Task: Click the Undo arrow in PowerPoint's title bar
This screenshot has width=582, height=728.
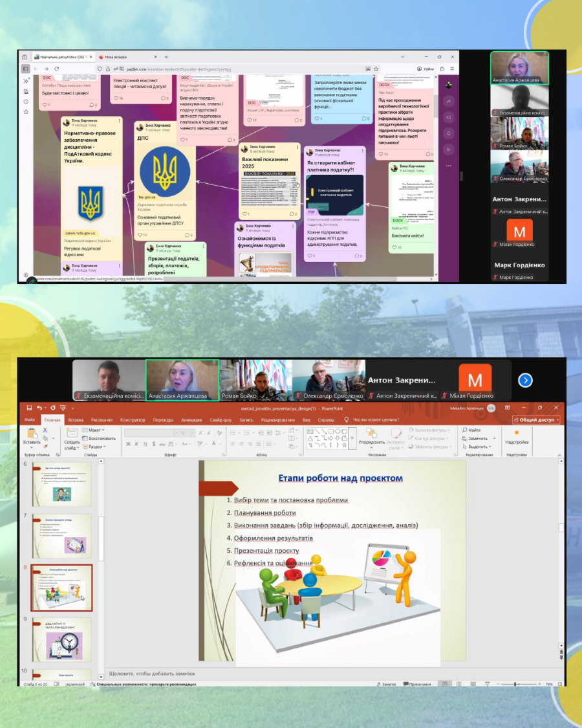Action: (39, 408)
